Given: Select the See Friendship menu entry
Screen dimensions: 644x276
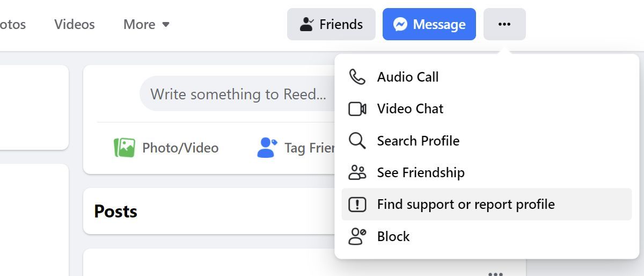Looking at the screenshot, I should [x=421, y=172].
